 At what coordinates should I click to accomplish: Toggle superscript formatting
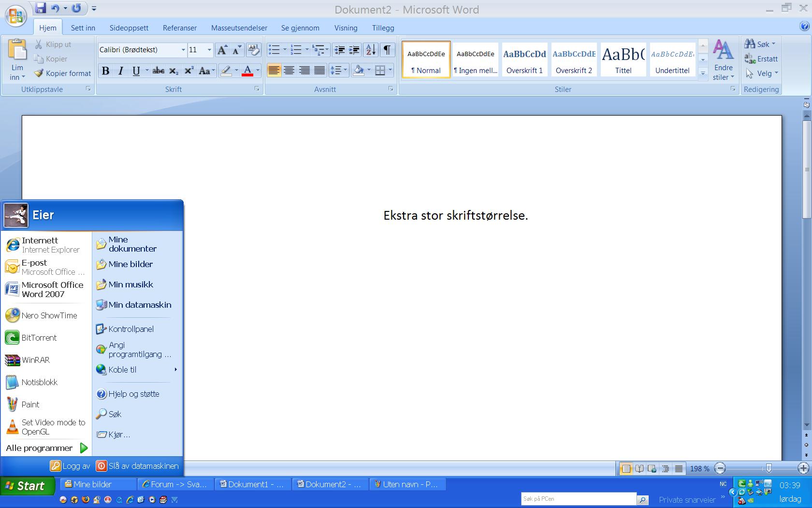[x=189, y=71]
